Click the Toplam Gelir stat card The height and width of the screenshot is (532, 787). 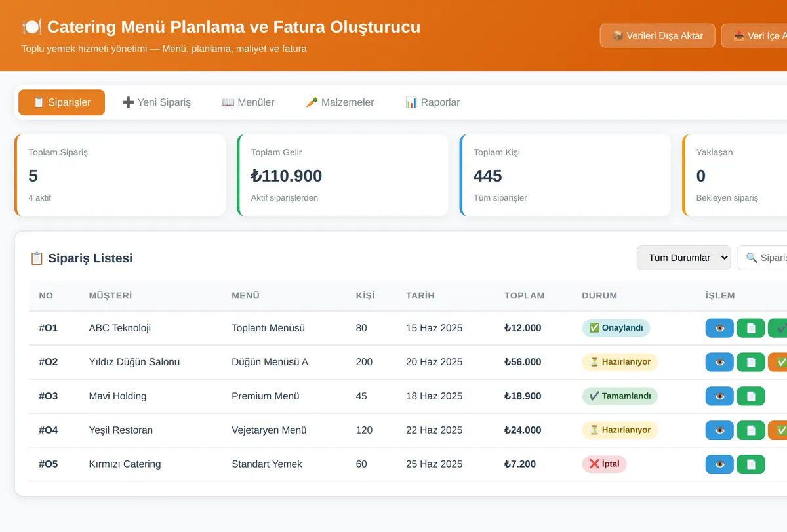click(x=343, y=175)
